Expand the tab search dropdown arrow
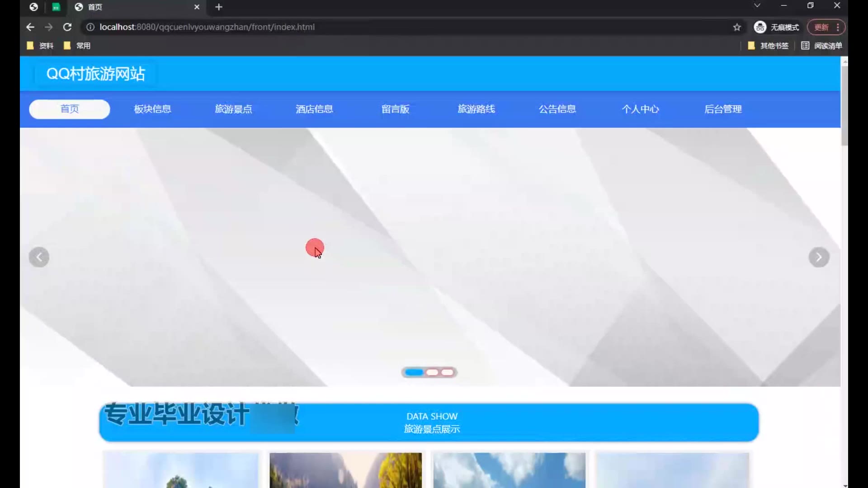Viewport: 868px width, 488px height. point(757,6)
